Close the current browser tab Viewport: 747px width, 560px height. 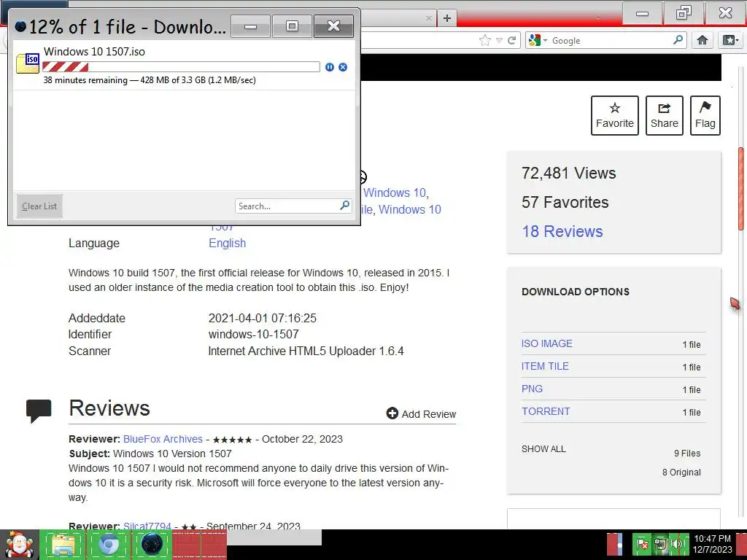(429, 18)
